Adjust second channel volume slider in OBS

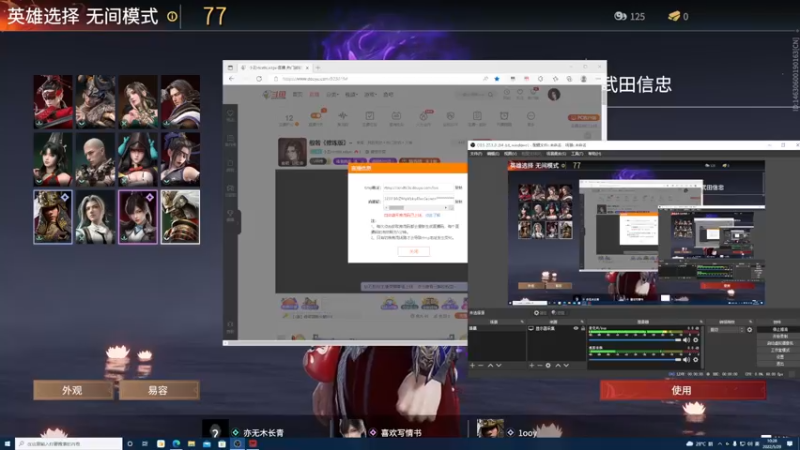click(635, 359)
